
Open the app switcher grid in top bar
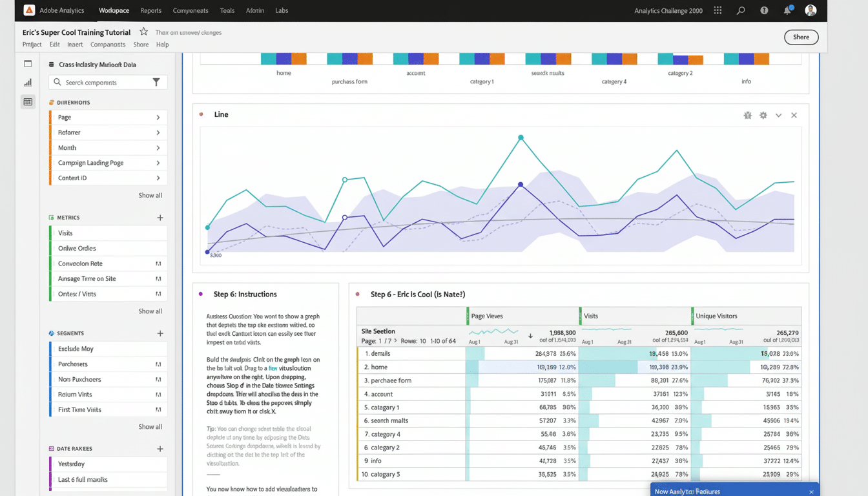coord(717,10)
